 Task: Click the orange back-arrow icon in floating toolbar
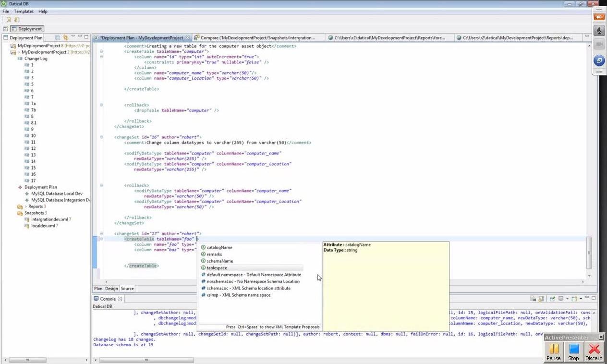[x=599, y=17]
